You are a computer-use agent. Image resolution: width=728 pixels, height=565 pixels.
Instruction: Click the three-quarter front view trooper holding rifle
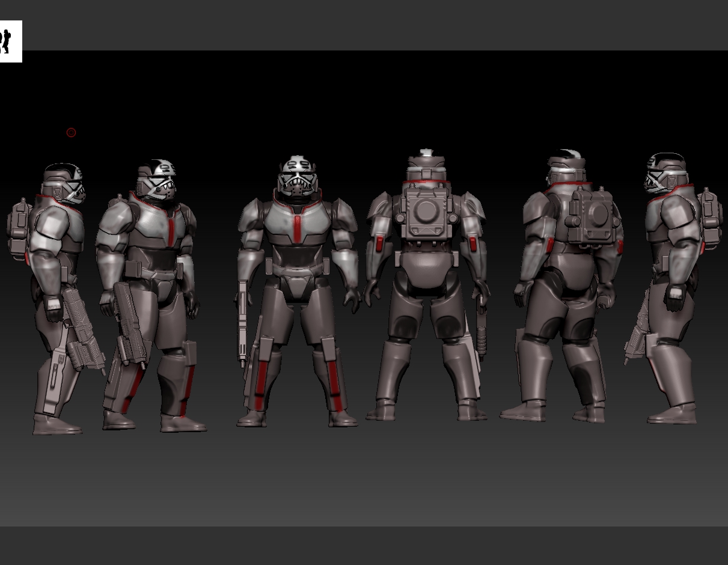coord(151,296)
